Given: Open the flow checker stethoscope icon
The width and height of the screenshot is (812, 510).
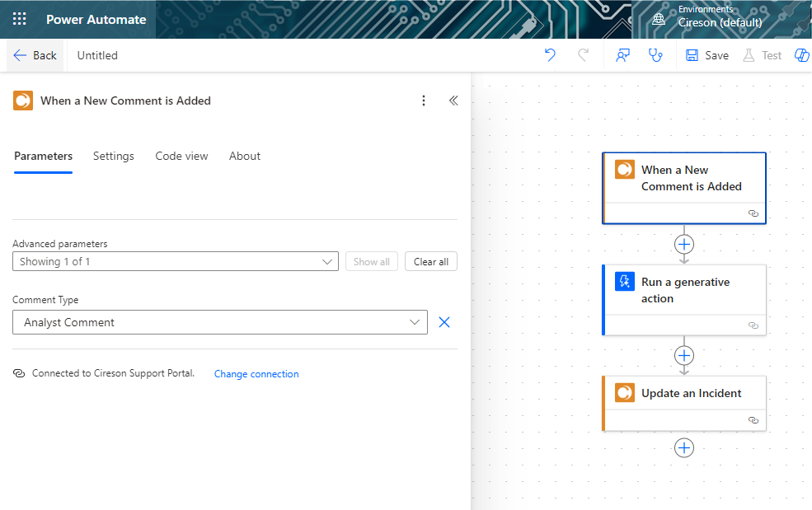Looking at the screenshot, I should pyautogui.click(x=655, y=55).
